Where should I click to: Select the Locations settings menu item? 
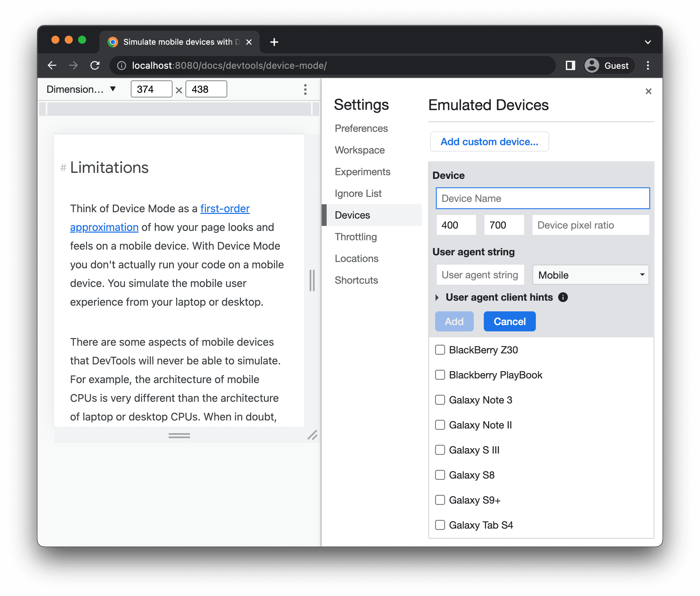click(x=355, y=258)
